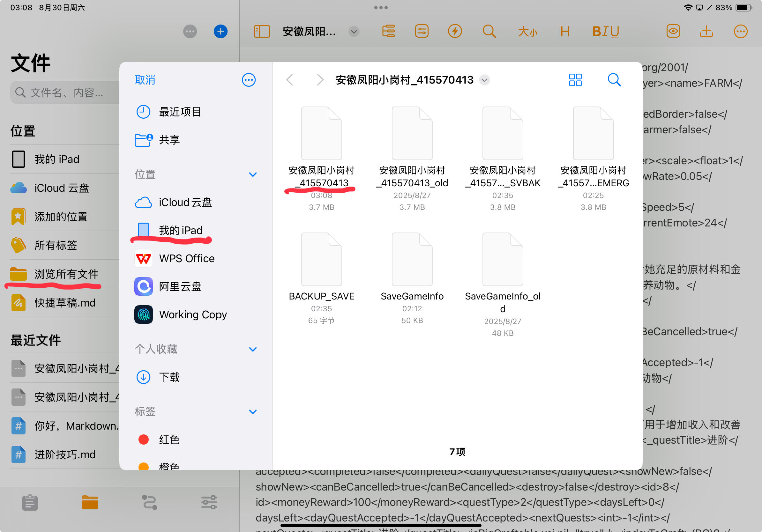Toggle the eye preview icon
This screenshot has width=762, height=532.
[x=673, y=32]
